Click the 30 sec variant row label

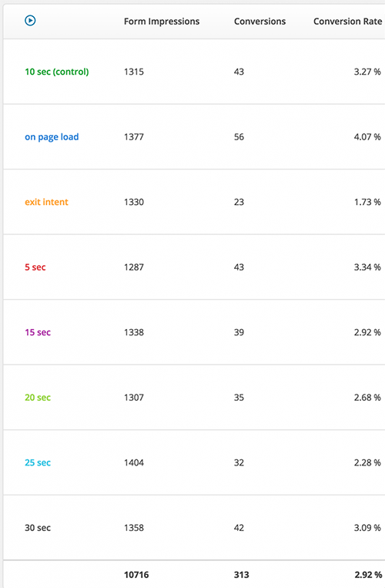38,528
